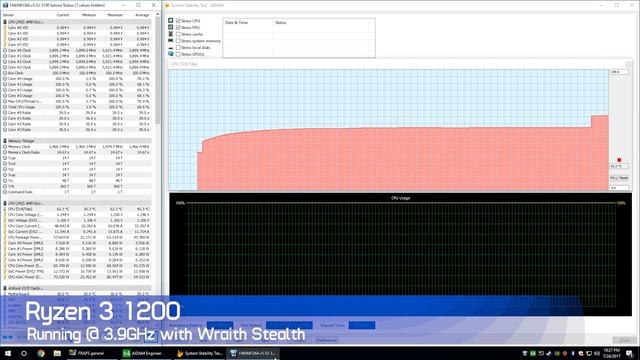Viewport: 640px width, 360px height.
Task: Enable the Stress system memory checkbox
Action: coord(178,40)
